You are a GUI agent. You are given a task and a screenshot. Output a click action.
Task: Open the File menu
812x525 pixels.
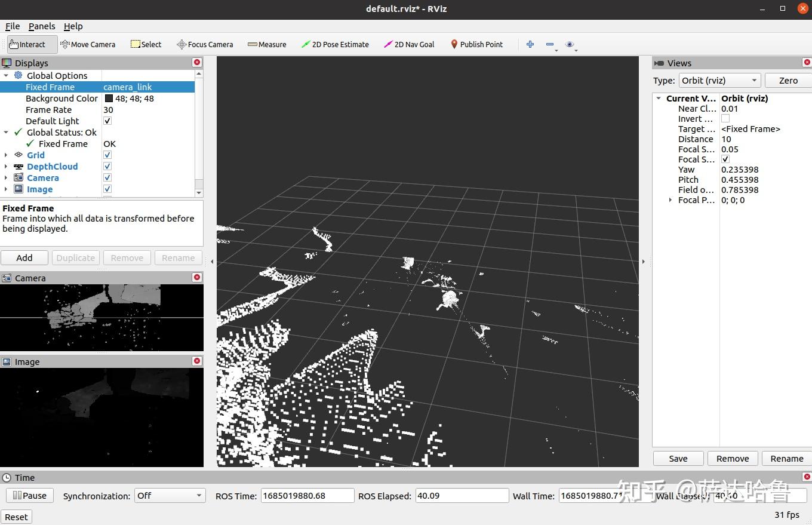13,26
